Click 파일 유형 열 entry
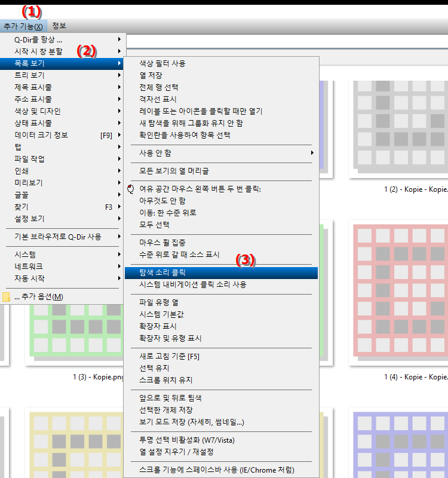 pos(221,302)
